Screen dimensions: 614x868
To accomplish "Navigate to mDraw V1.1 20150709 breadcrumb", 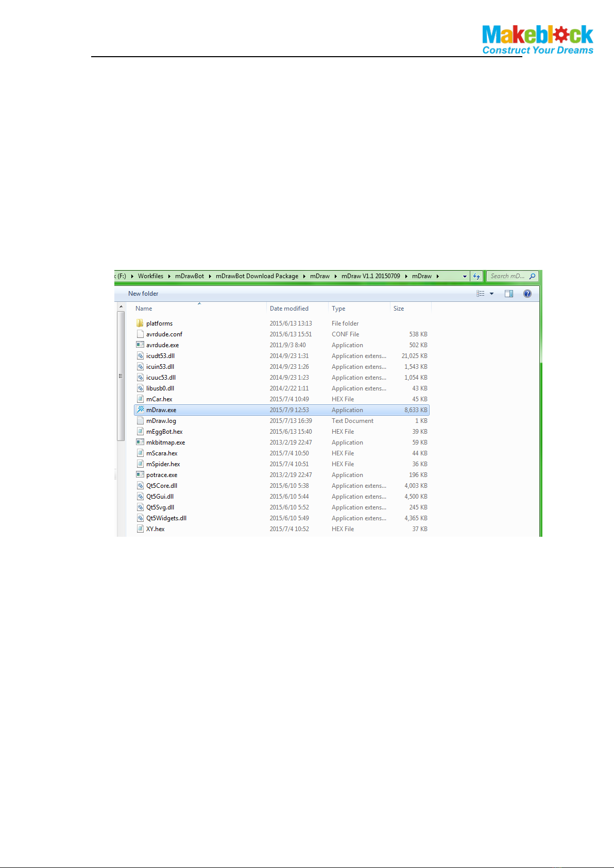I will [x=371, y=276].
